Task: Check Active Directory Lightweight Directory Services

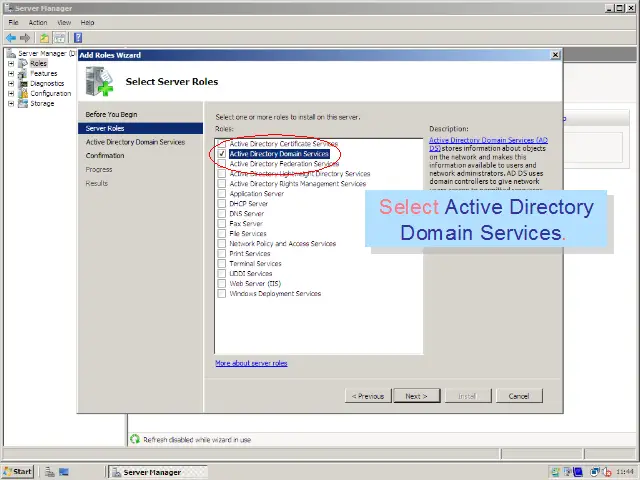Action: [x=222, y=174]
